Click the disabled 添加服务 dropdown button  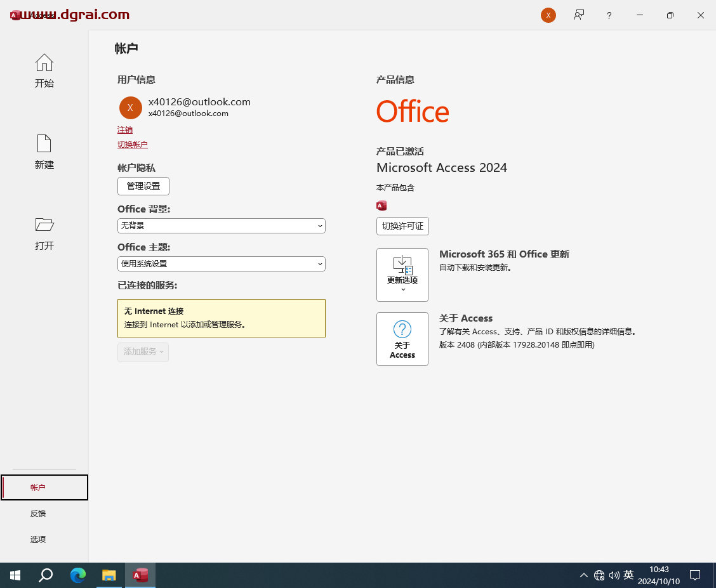tap(143, 352)
